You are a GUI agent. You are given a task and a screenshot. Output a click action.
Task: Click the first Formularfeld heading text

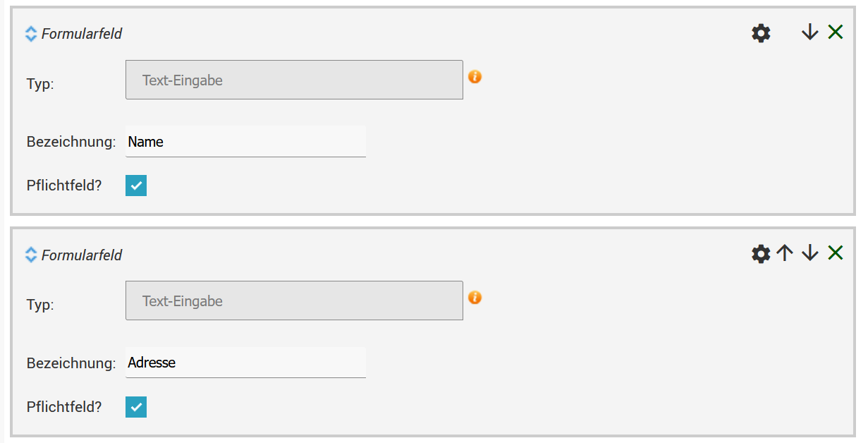(x=82, y=34)
